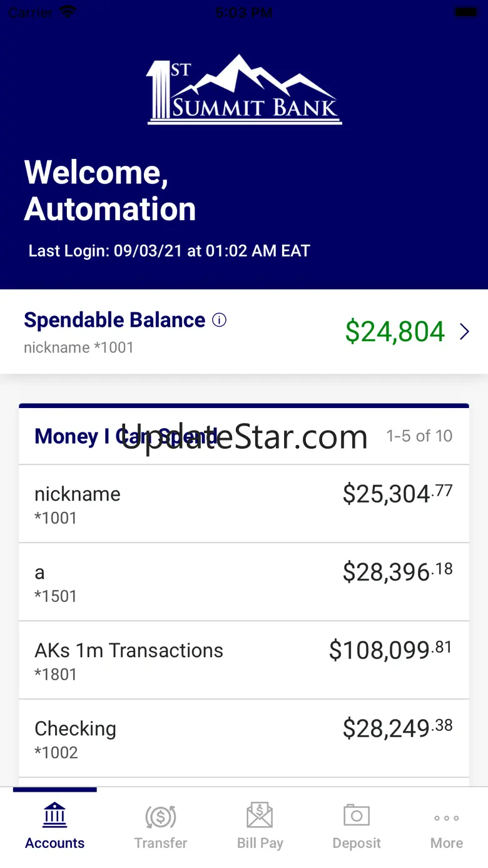Tap the Accounts bank building icon
The image size is (488, 868).
point(55,816)
